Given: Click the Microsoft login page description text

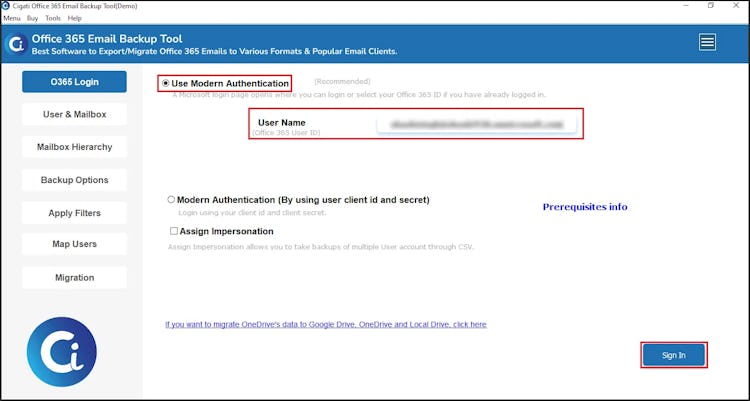Looking at the screenshot, I should [359, 95].
